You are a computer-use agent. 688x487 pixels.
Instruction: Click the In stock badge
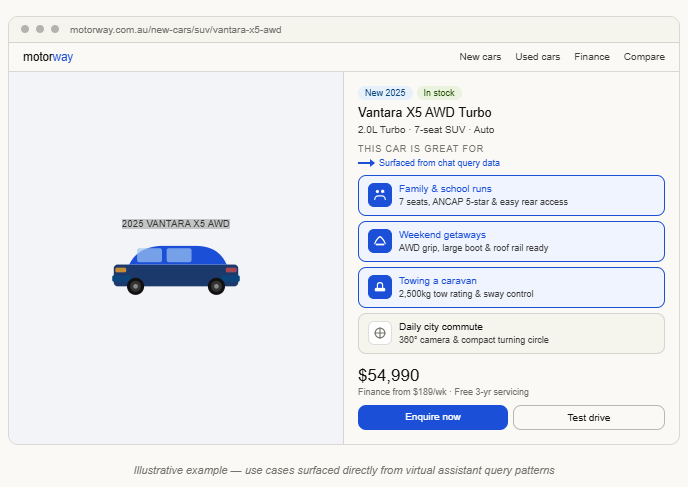(439, 93)
